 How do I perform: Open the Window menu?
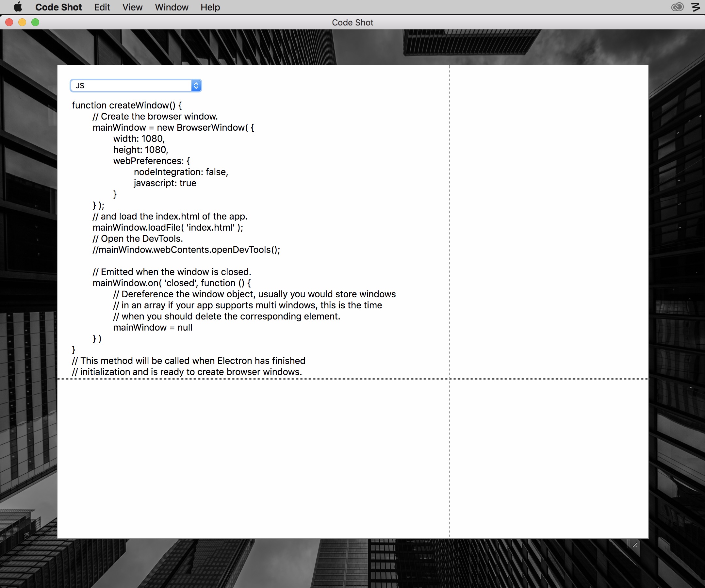tap(172, 7)
